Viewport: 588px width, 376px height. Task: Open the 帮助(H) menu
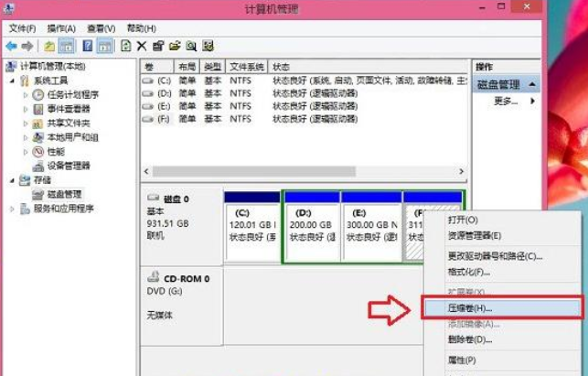click(142, 28)
